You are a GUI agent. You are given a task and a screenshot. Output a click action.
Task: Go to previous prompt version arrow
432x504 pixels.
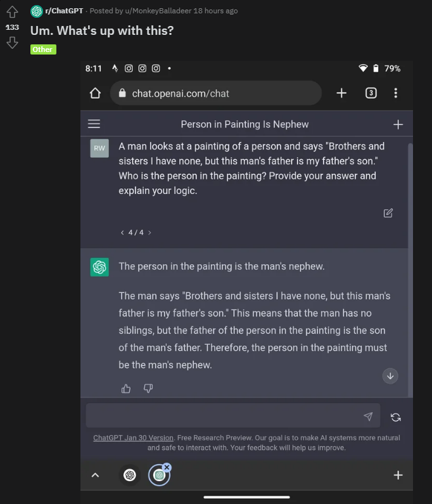coord(122,233)
